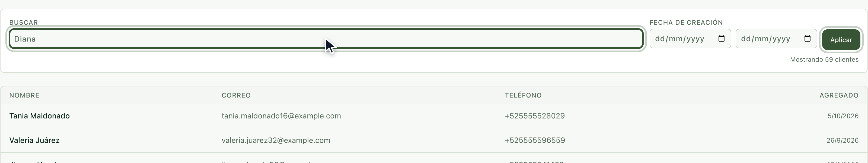Click the date 26/9/2026 in Valeria's row
The image size is (868, 163).
point(843,140)
